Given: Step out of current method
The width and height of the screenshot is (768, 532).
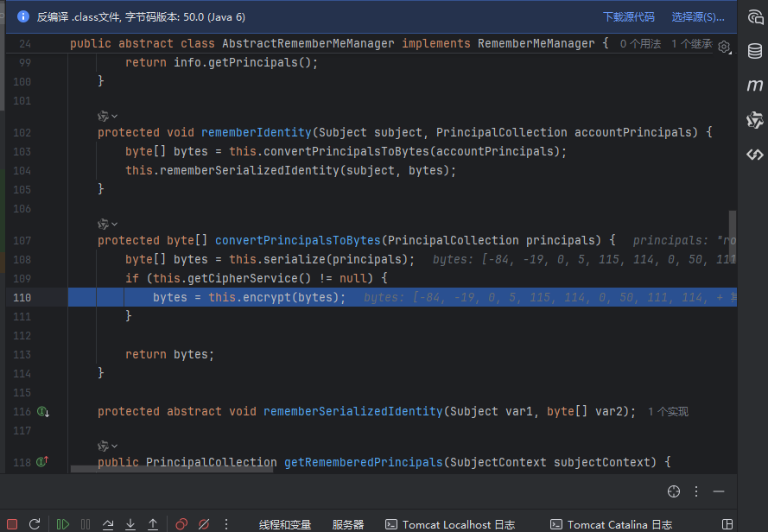Looking at the screenshot, I should click(x=153, y=524).
